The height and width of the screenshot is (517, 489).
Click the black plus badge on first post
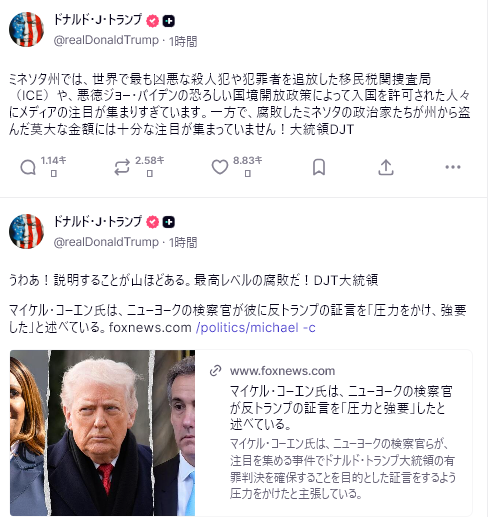click(169, 21)
